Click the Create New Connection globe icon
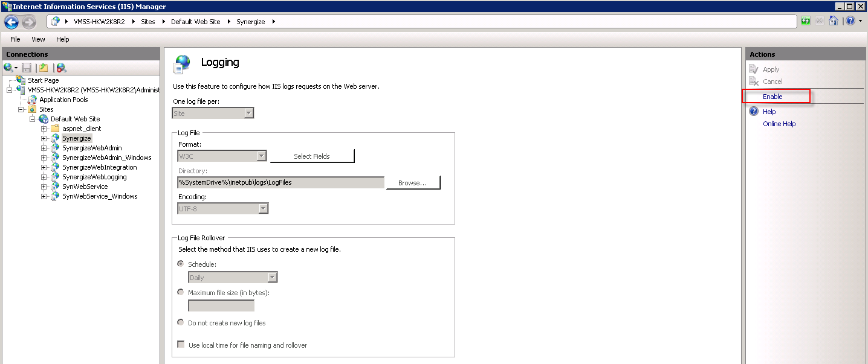The height and width of the screenshot is (364, 868). pos(8,68)
